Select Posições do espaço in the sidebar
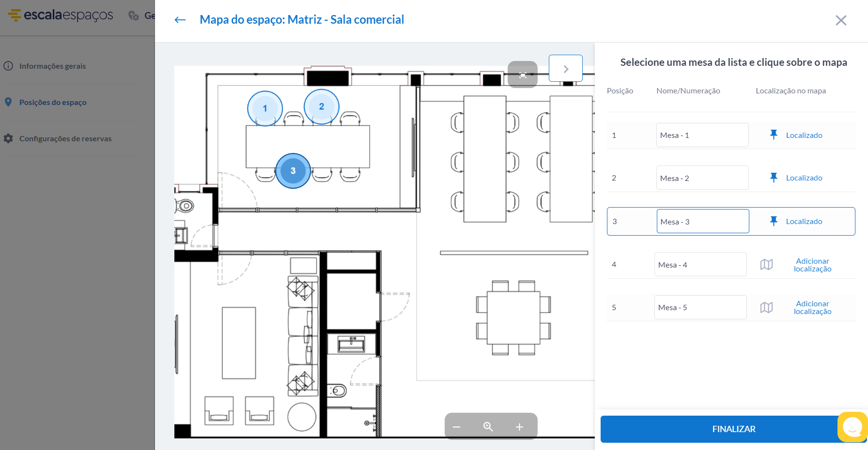Image resolution: width=868 pixels, height=450 pixels. pyautogui.click(x=52, y=102)
